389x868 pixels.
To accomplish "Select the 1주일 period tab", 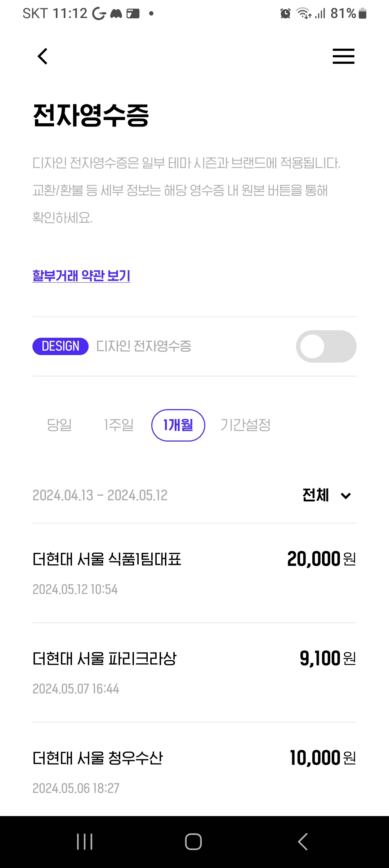I will 119,425.
